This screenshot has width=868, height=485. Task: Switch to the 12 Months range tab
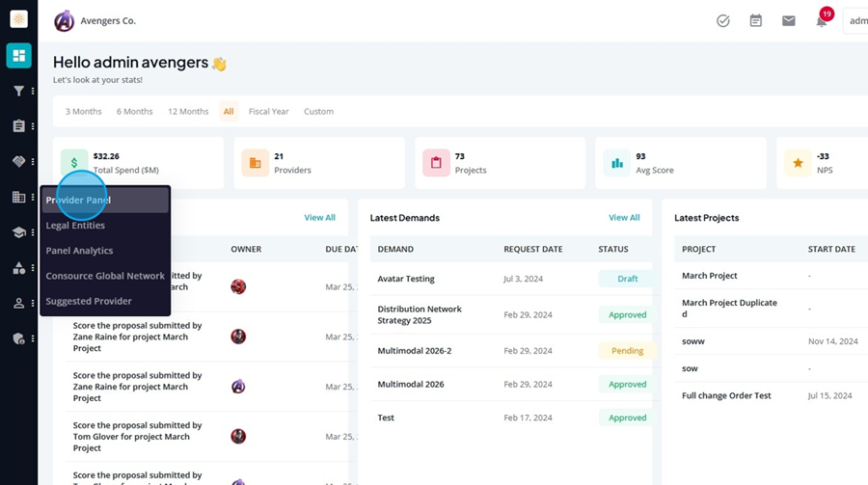(188, 111)
